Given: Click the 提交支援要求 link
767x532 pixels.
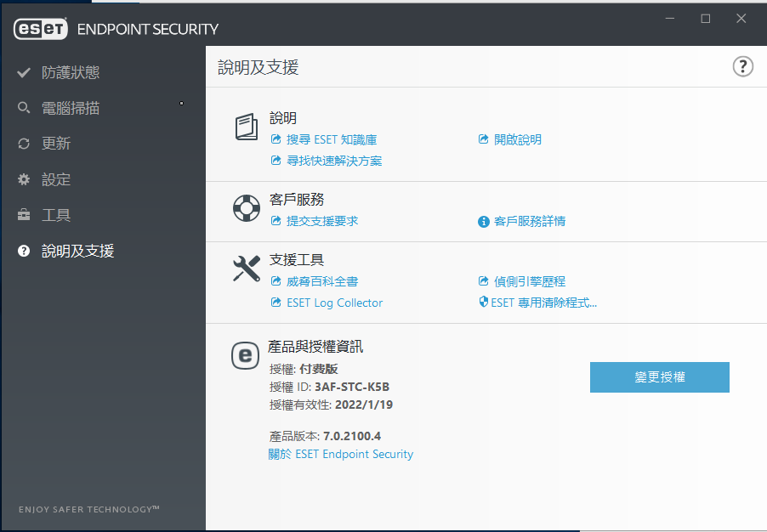Looking at the screenshot, I should (322, 221).
